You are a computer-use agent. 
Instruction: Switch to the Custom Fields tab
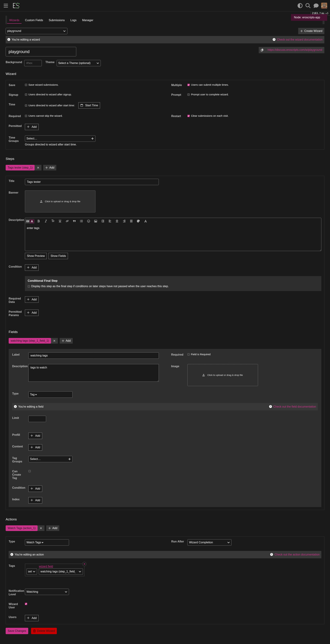point(34,20)
